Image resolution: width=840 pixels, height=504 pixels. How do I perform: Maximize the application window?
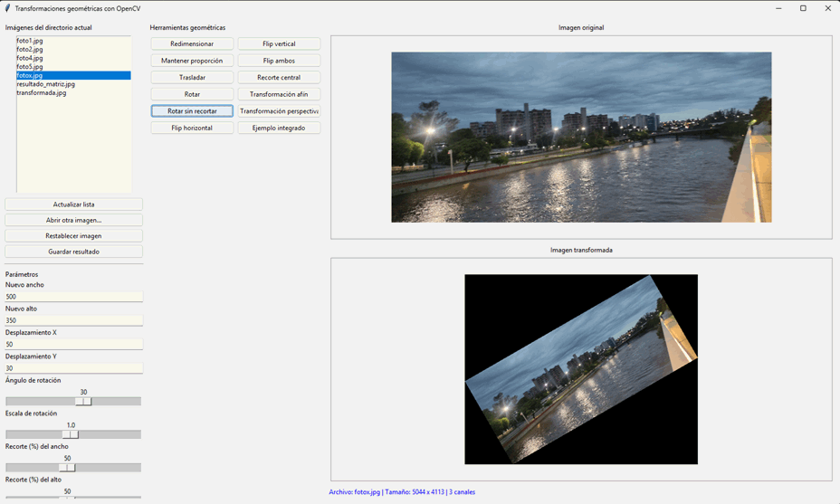tap(803, 8)
